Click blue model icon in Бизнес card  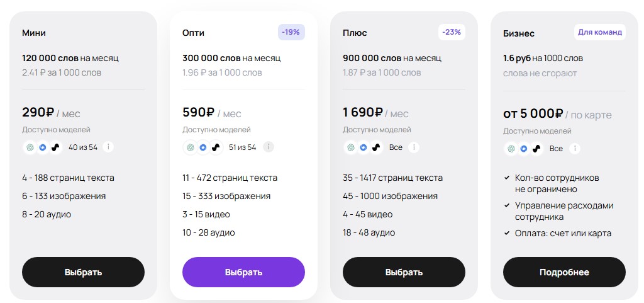pos(523,149)
